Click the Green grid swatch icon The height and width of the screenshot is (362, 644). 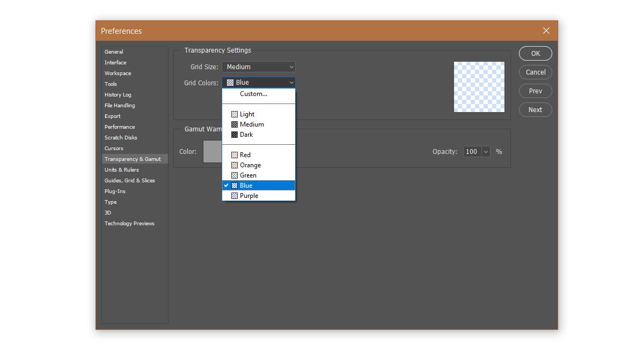point(235,175)
